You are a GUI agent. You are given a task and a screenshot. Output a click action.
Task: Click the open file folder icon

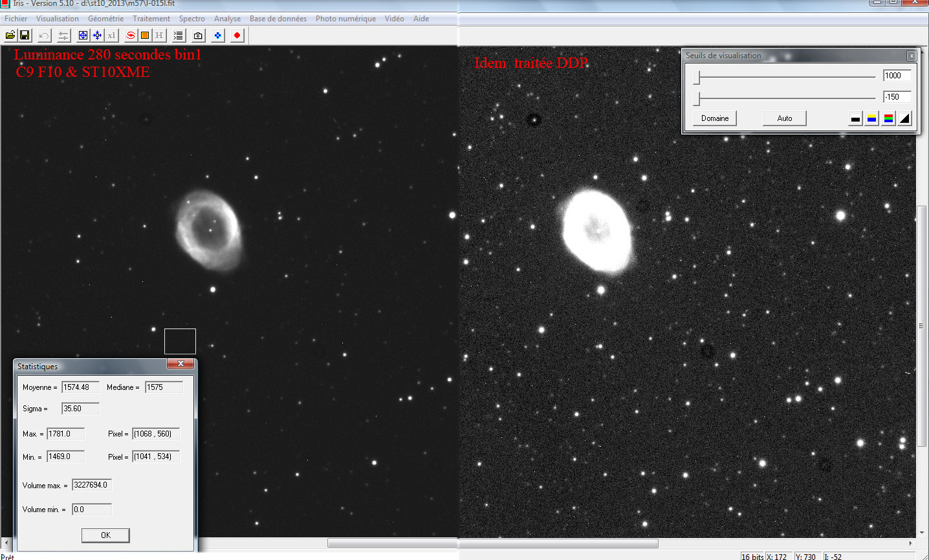click(10, 36)
